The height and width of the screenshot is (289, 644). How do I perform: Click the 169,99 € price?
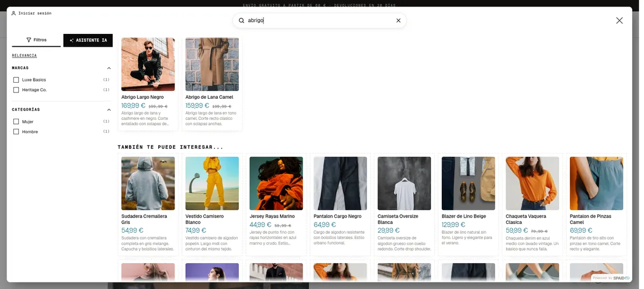(134, 106)
